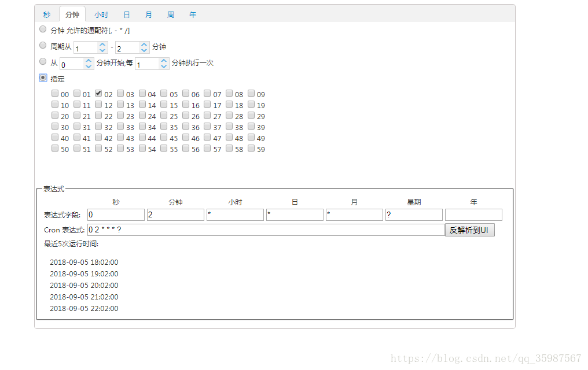The height and width of the screenshot is (370, 588).
Task: Click run time 2018-09-05 22:02:00
Action: tap(84, 308)
